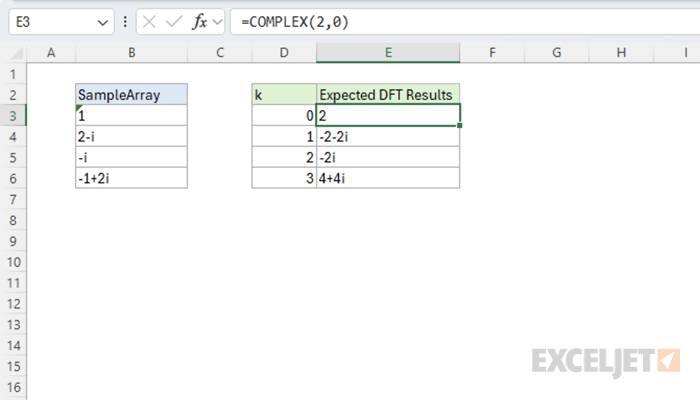Click the k header cell
The height and width of the screenshot is (400, 700).
tap(284, 94)
